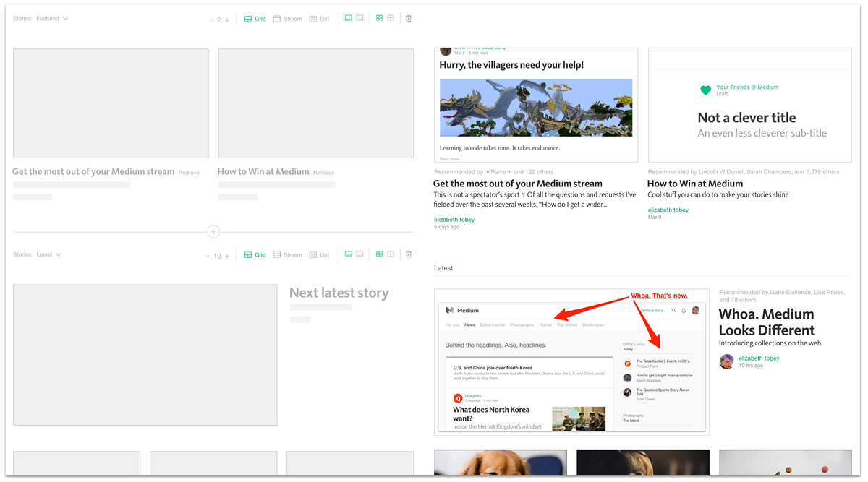The image size is (868, 482).
Task: Click 'Read more…' in villagers card
Action: point(450,159)
